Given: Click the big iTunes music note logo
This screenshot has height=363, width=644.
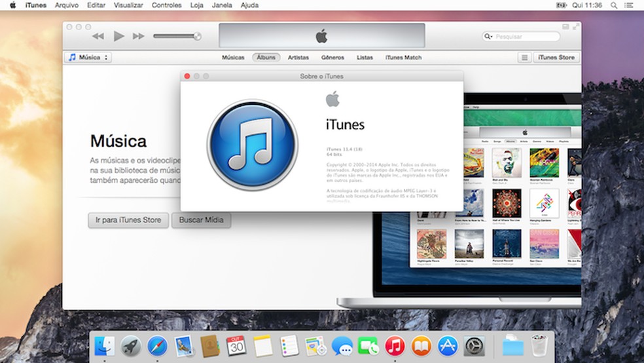Looking at the screenshot, I should click(x=252, y=145).
